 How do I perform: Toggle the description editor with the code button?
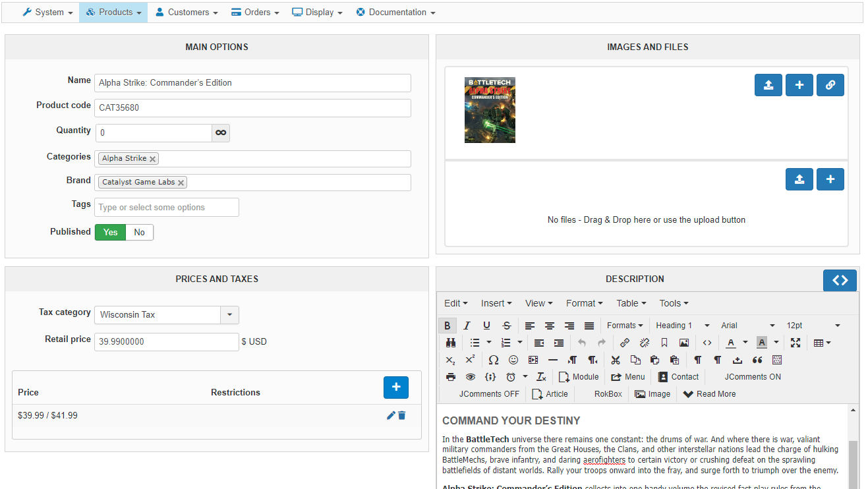(840, 280)
